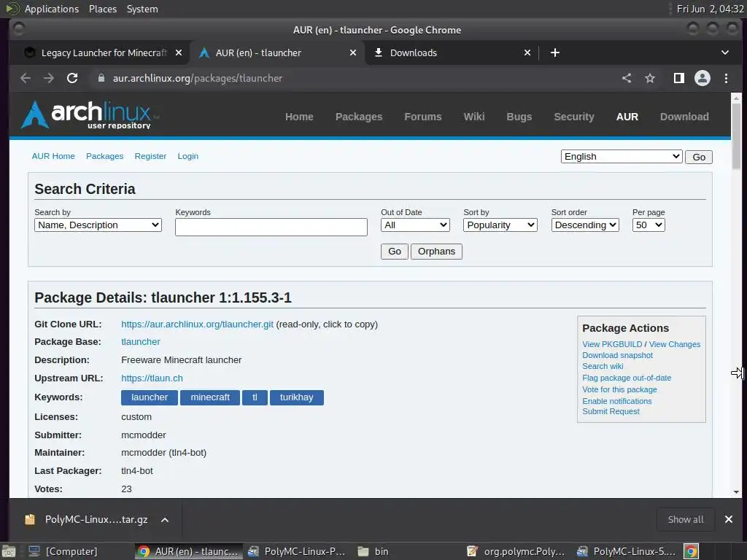
Task: Open the AUR navigation link
Action: click(627, 117)
